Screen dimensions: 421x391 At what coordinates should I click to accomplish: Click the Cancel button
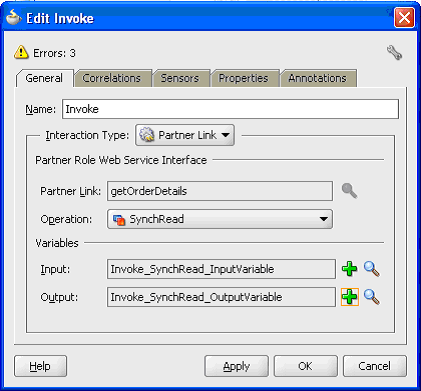375,366
